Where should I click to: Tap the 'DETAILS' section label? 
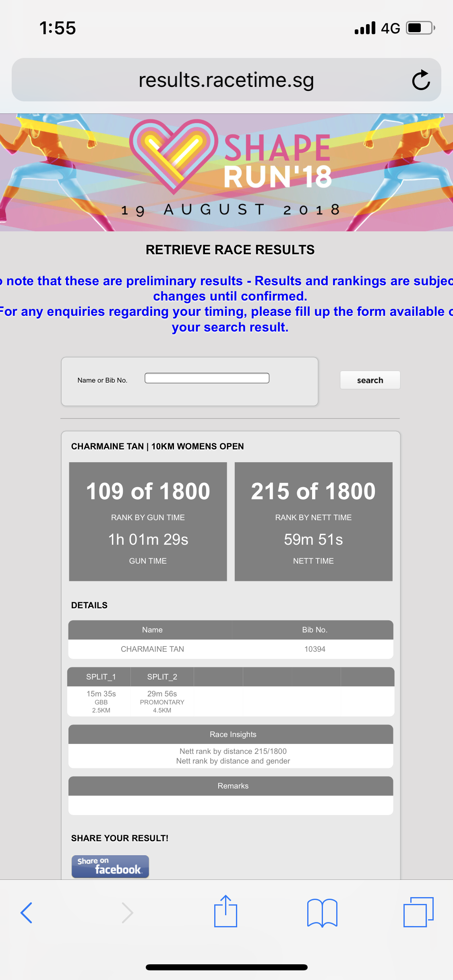89,605
